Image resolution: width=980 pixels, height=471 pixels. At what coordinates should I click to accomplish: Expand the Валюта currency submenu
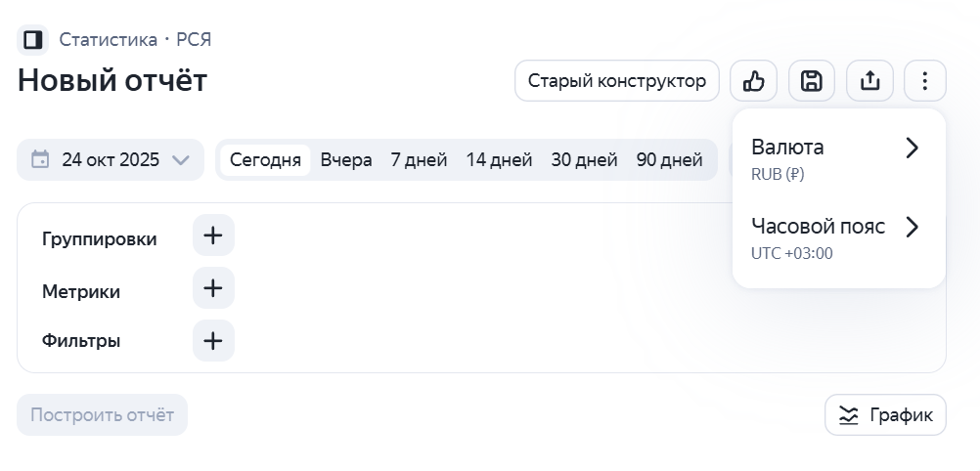(x=837, y=159)
